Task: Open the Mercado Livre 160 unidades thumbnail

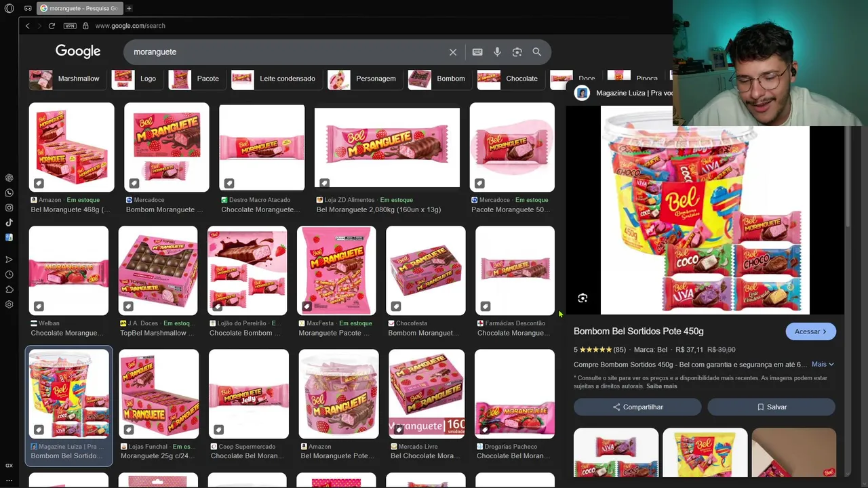Action: click(x=427, y=394)
